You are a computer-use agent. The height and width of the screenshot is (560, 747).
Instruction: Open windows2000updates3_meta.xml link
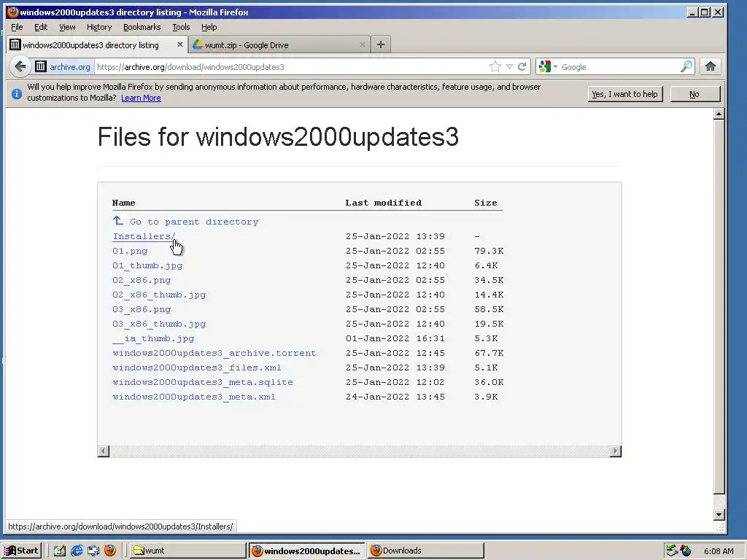coord(194,397)
